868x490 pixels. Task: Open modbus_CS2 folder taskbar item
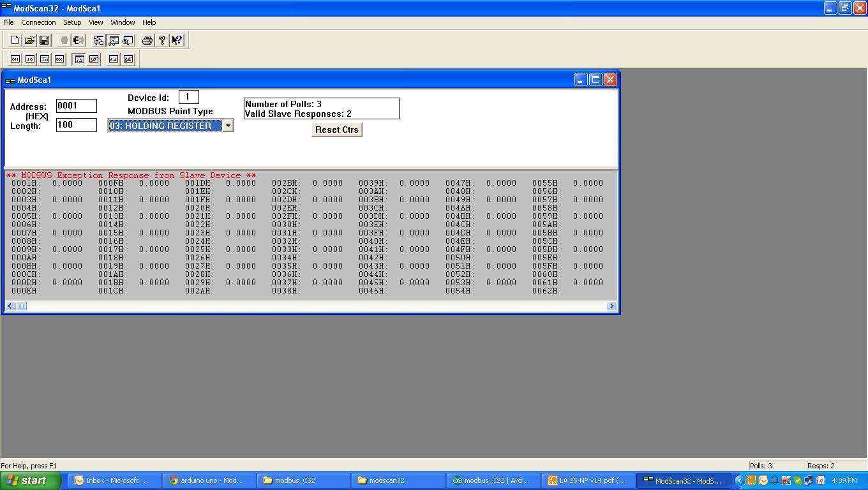(303, 480)
